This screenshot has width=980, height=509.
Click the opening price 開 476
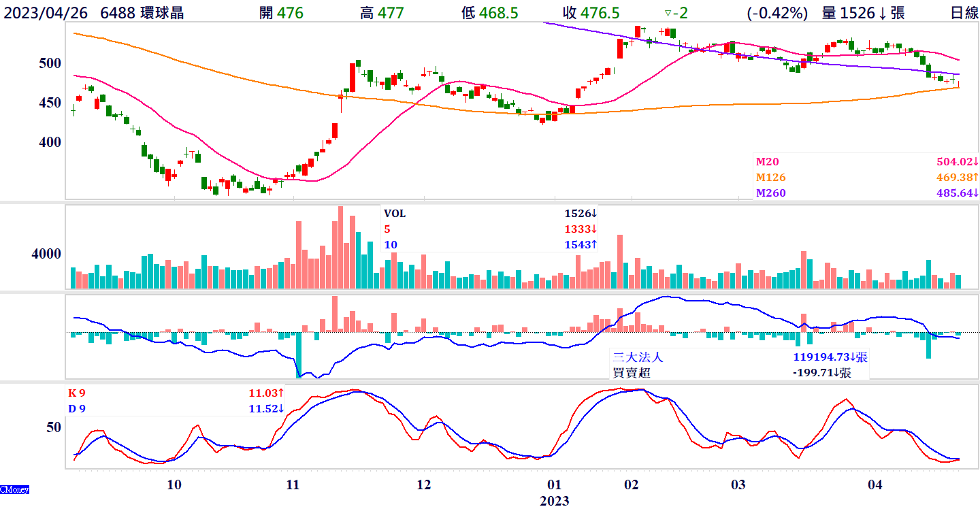pos(282,13)
